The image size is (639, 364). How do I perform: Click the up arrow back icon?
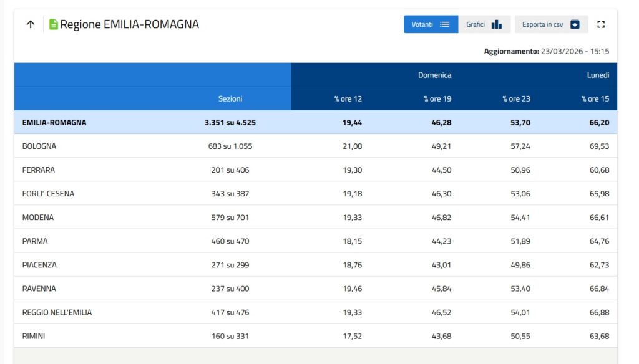30,25
